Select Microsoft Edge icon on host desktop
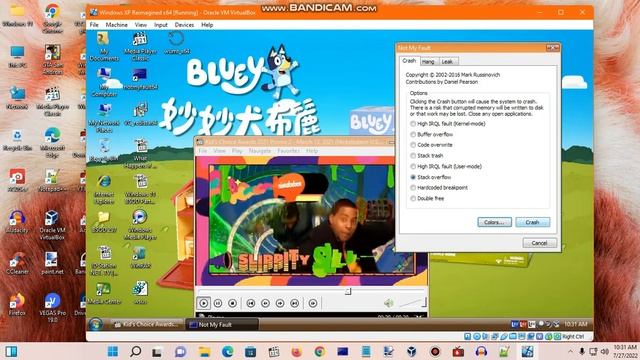This screenshot has height=360, width=640. click(52, 143)
